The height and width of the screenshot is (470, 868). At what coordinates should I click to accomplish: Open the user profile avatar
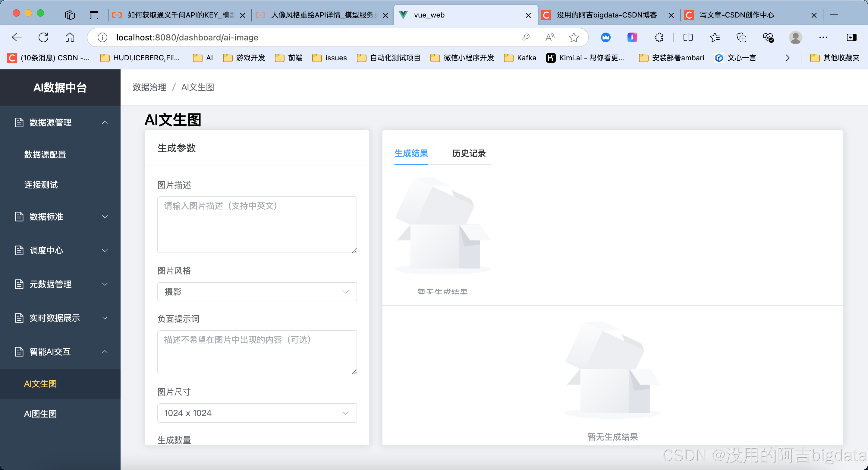click(795, 37)
